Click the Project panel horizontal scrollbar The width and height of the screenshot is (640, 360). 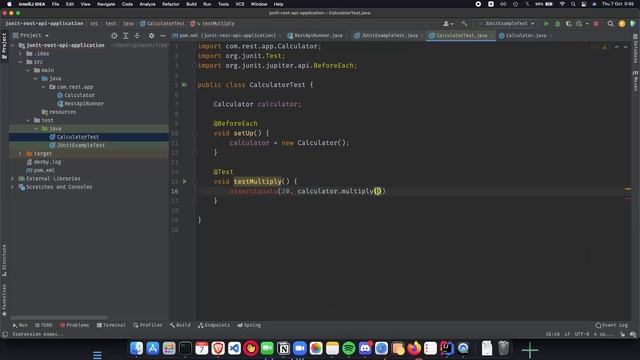coord(59,317)
